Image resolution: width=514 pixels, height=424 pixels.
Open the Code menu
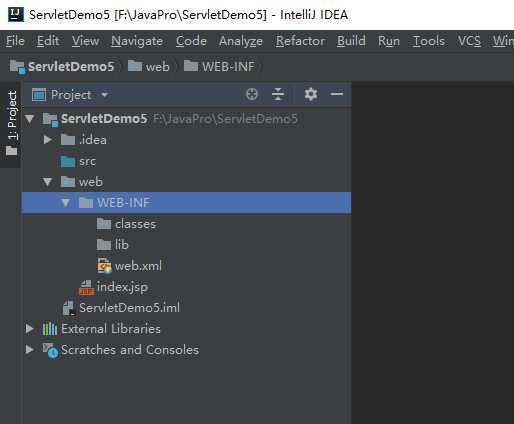coord(191,41)
